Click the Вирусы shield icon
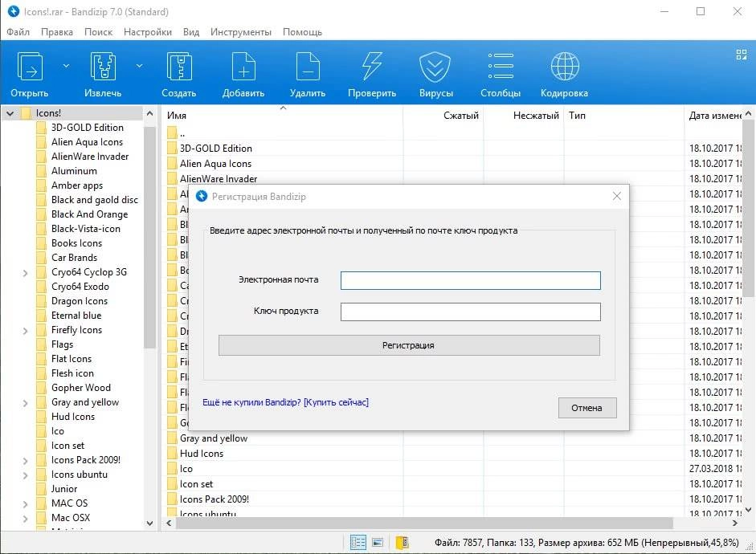Image resolution: width=756 pixels, height=554 pixels. click(x=435, y=67)
